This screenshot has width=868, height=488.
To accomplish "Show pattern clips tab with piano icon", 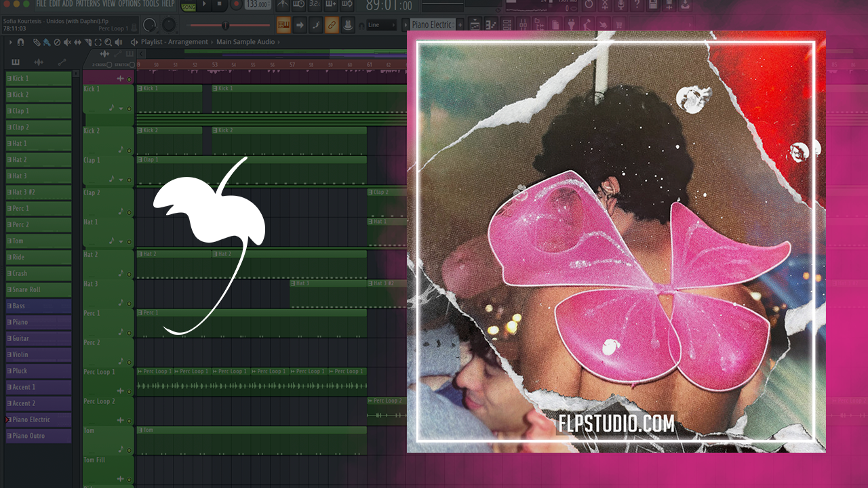I will tap(15, 62).
